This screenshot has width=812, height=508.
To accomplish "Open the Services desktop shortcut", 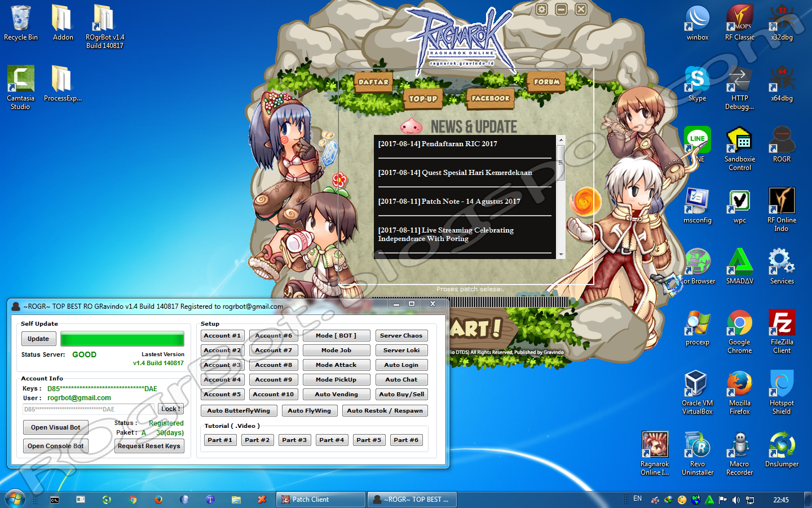I will (782, 267).
